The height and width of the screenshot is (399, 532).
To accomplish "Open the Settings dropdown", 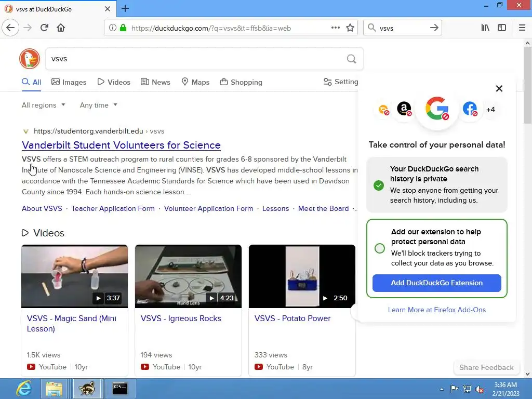I will (x=341, y=82).
